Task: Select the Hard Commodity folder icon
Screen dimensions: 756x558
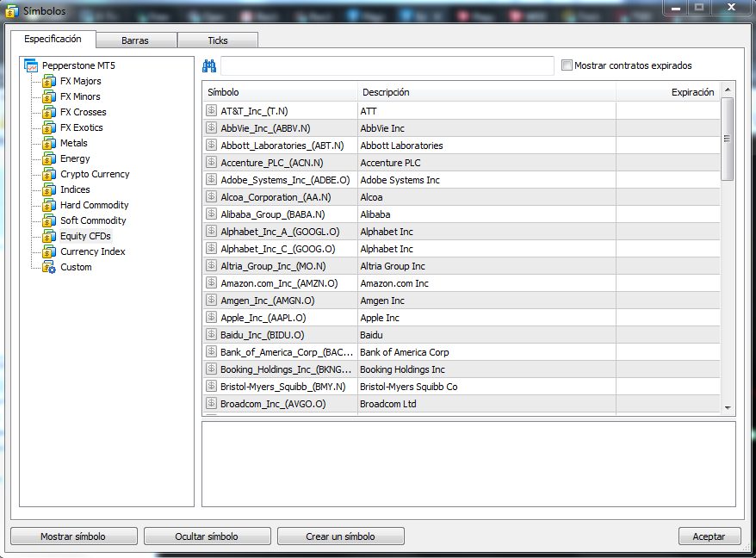Action: click(x=49, y=205)
